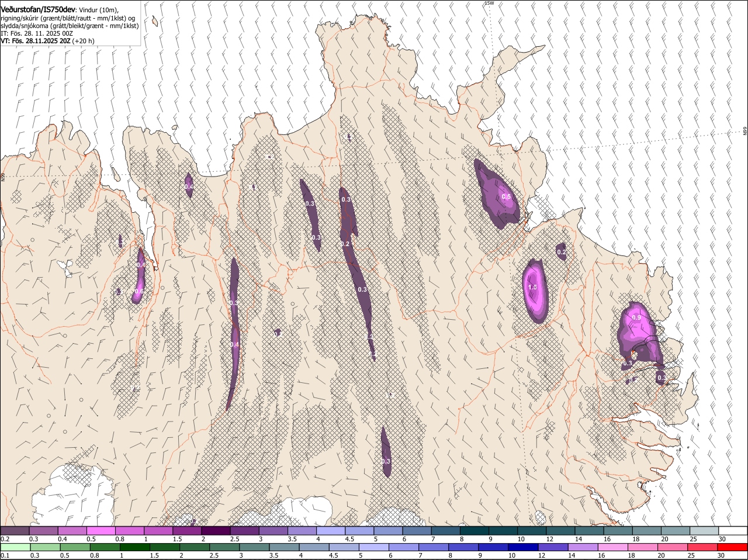Viewport: 748px width, 560px height.
Task: Pick the lower-row green swatch starting at 0.3
Action: point(45,547)
